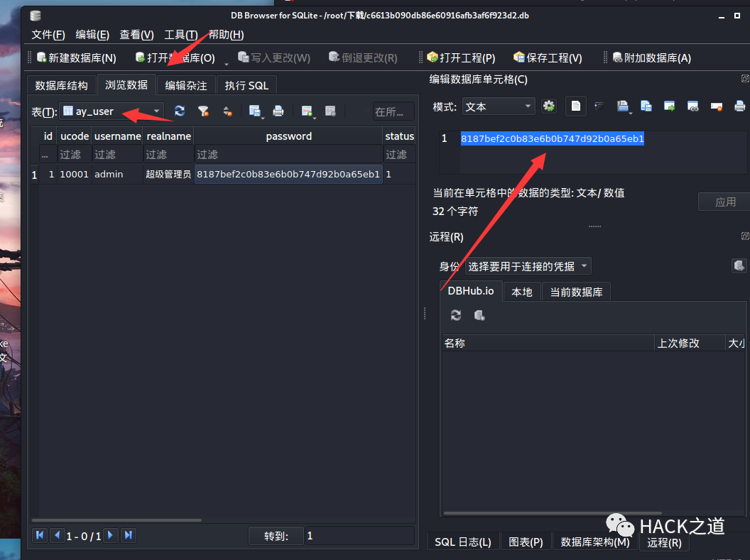Click 打开数据库 toolbar button
Screen dimensions: 750x560
(x=175, y=57)
